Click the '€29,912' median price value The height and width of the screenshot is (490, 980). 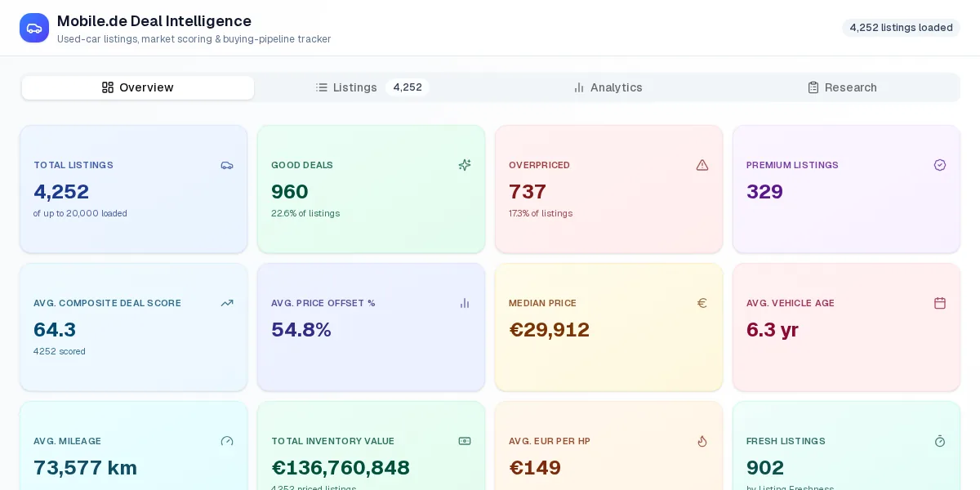[x=549, y=330]
